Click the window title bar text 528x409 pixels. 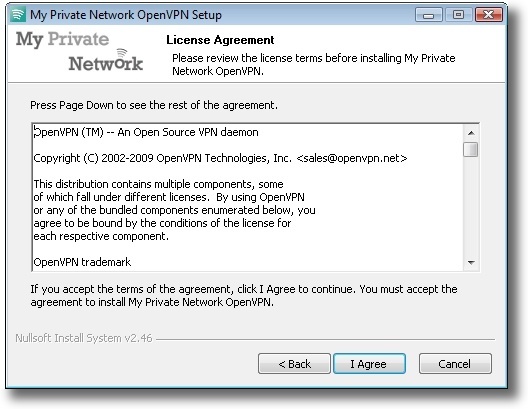coord(126,15)
